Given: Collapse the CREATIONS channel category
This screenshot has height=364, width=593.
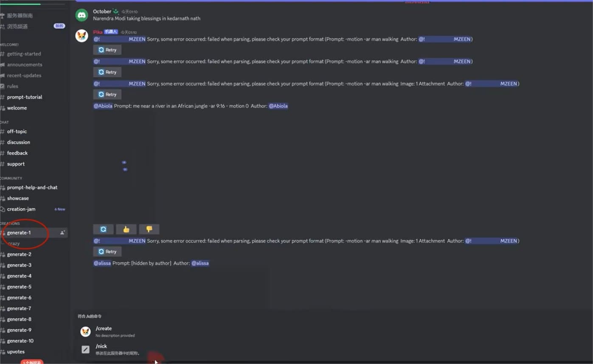Looking at the screenshot, I should coord(10,223).
